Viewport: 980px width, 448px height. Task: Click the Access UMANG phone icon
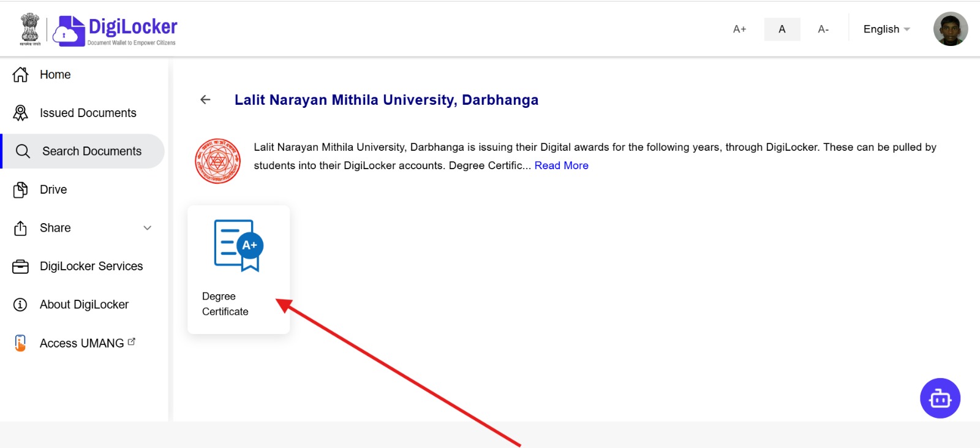tap(20, 343)
